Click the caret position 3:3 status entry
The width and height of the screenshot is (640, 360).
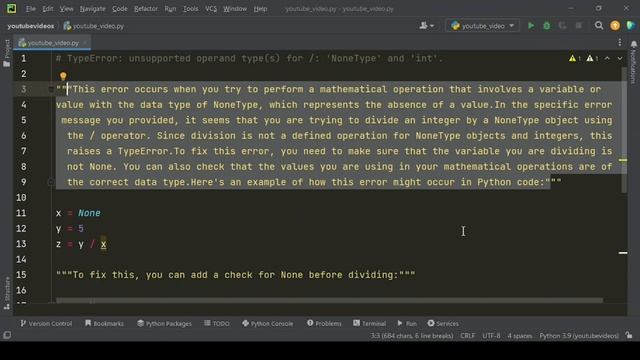click(x=411, y=336)
